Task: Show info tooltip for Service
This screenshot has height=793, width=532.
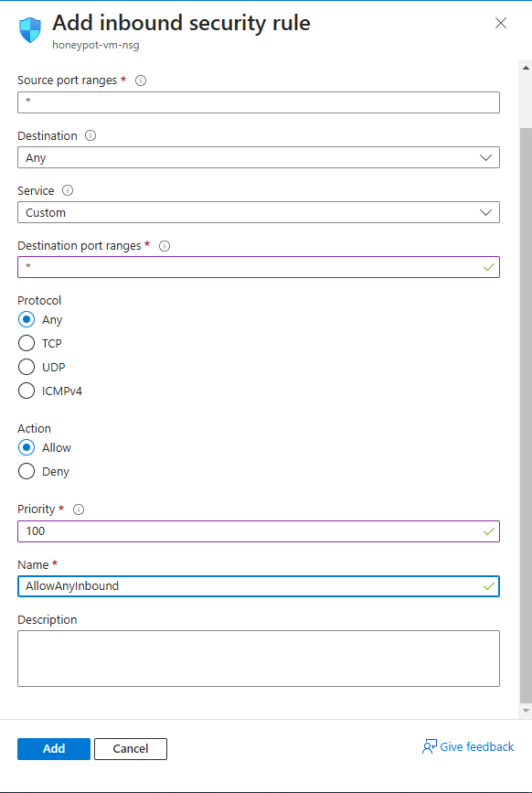Action: coord(68,190)
